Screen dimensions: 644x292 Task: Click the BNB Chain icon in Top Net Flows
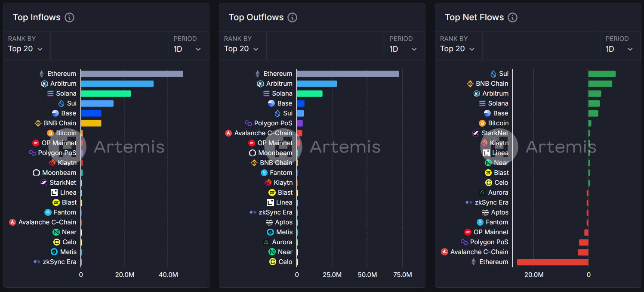(470, 84)
